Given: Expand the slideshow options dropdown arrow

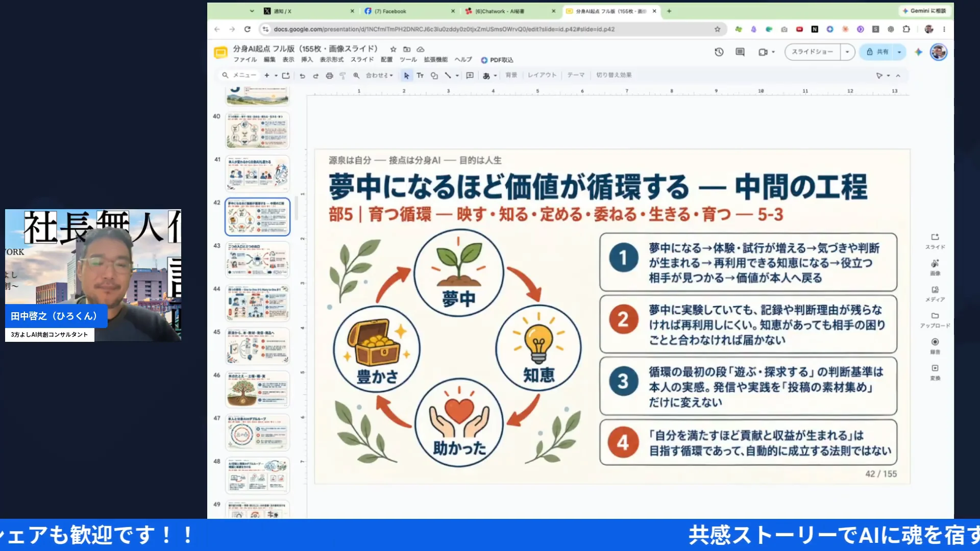Looking at the screenshot, I should (847, 52).
